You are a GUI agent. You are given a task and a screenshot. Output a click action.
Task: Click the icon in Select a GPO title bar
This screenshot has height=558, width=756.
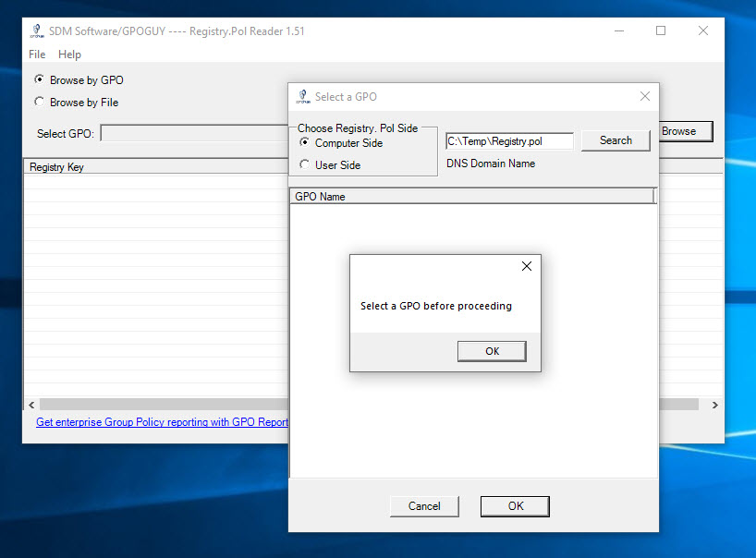pos(303,97)
